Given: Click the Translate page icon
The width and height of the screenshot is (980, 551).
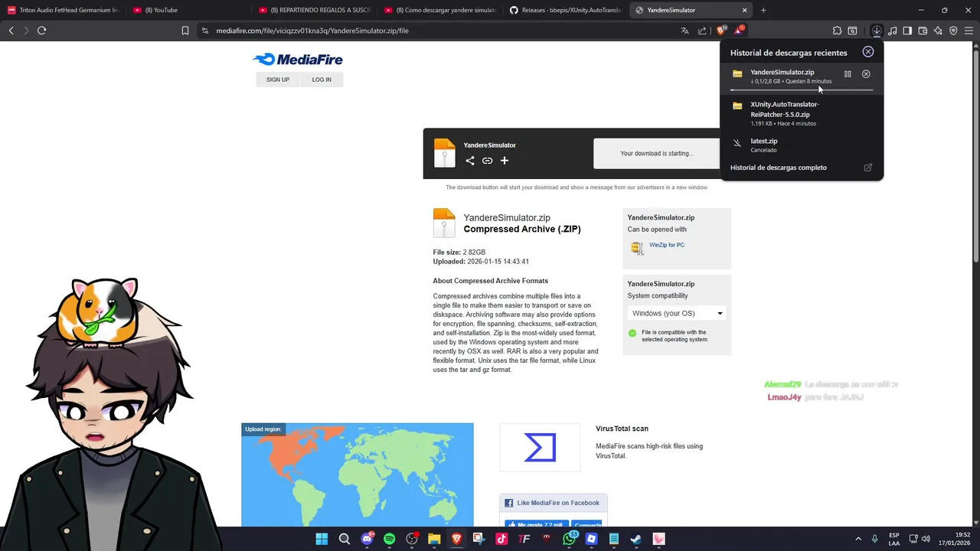Looking at the screenshot, I should (685, 31).
